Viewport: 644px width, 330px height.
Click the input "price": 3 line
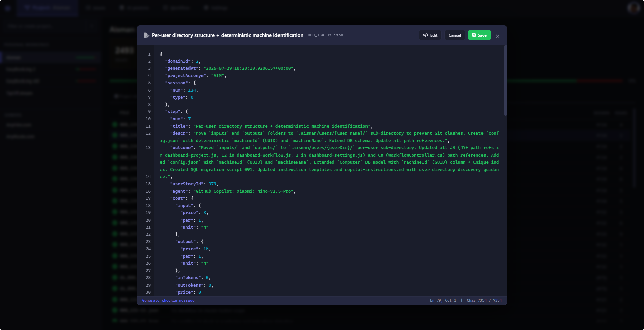pos(194,213)
